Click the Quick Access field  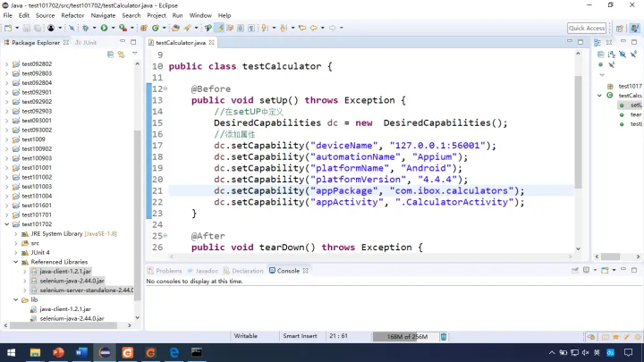coord(587,28)
